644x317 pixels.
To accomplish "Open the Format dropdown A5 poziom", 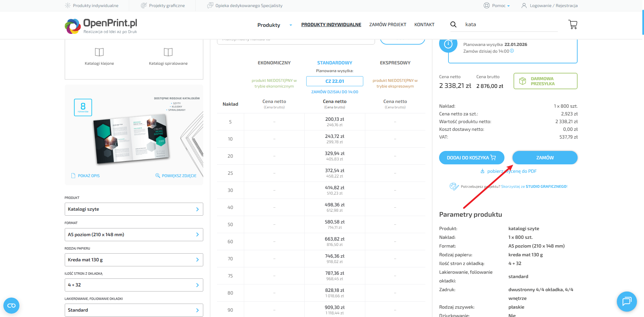I will click(133, 235).
